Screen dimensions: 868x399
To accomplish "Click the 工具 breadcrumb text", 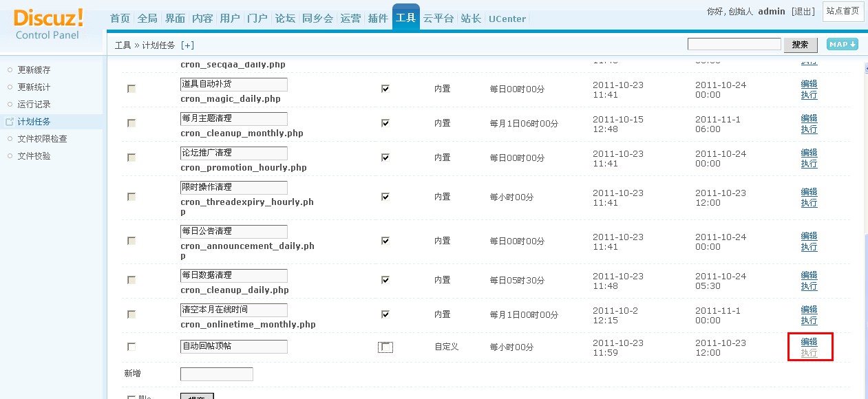I will click(x=123, y=45).
